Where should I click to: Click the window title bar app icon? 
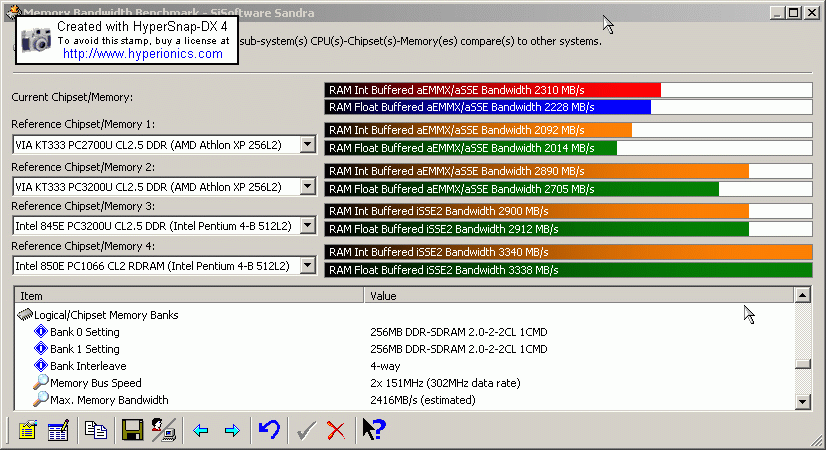pos(14,11)
